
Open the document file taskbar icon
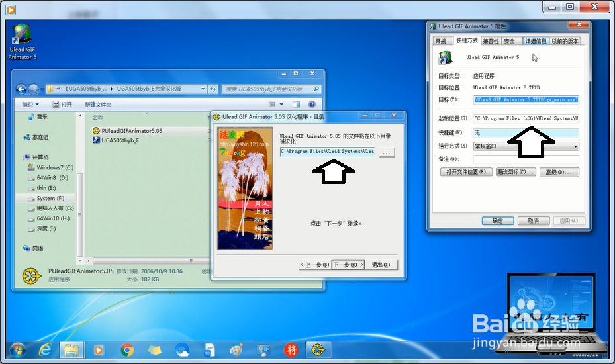coord(209,350)
